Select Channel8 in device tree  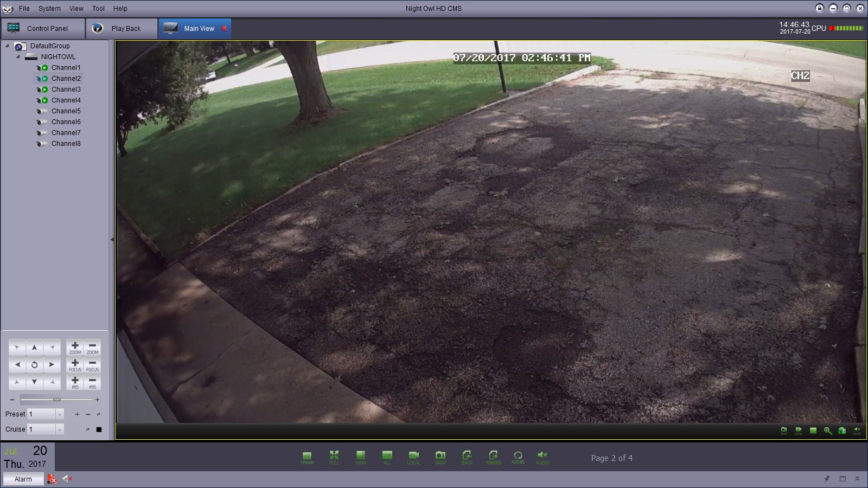pyautogui.click(x=66, y=144)
